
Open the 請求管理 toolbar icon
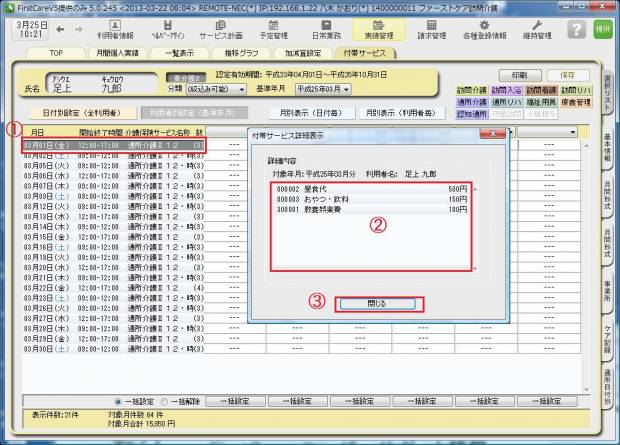click(434, 28)
